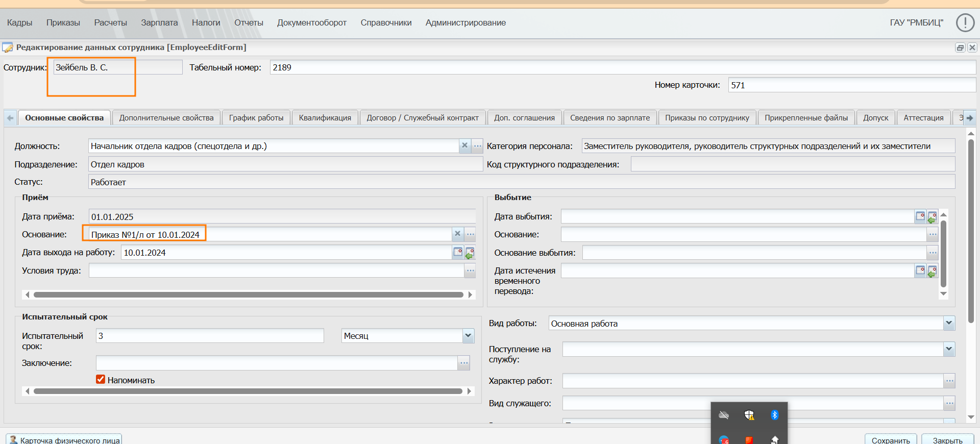Open the Зарплата menu

click(159, 22)
